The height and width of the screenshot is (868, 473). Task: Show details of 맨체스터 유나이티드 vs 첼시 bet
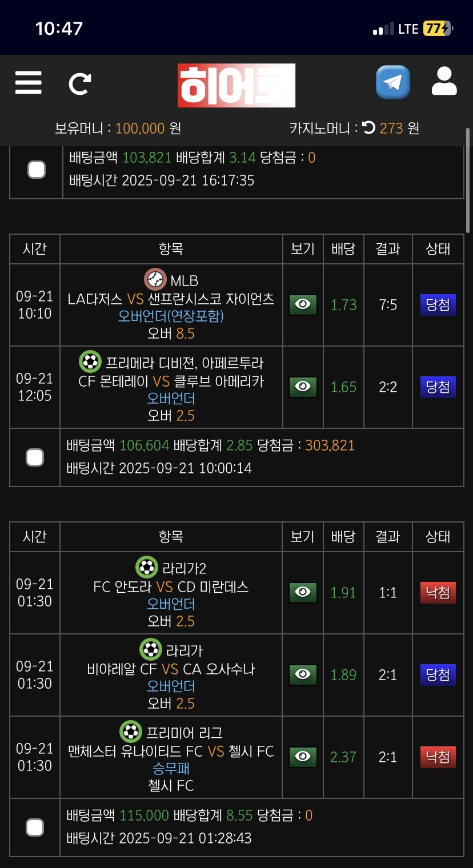click(303, 757)
